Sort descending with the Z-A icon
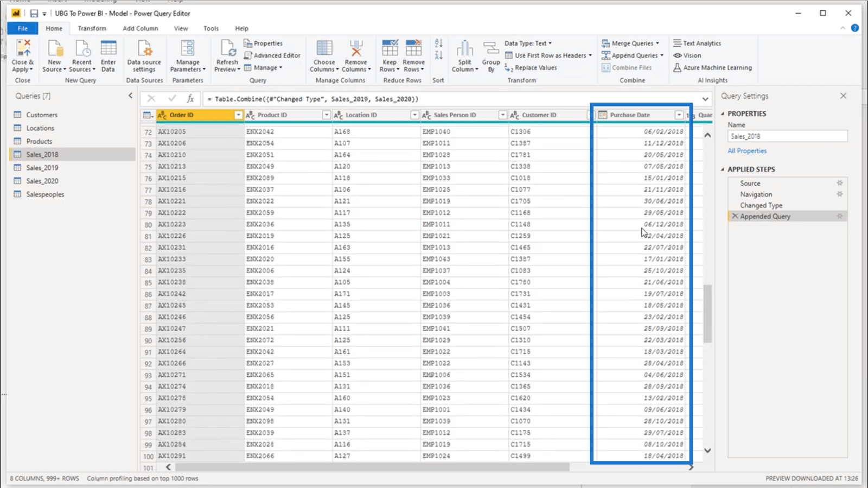The image size is (868, 488). tap(438, 55)
